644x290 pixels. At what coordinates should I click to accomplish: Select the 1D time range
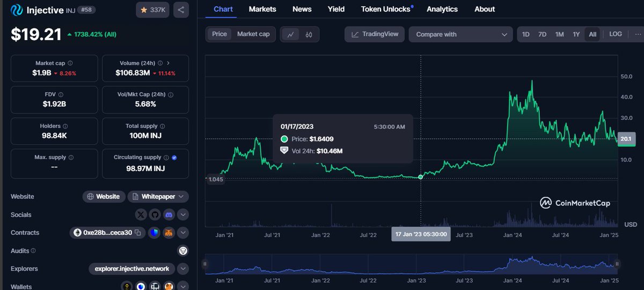point(526,34)
